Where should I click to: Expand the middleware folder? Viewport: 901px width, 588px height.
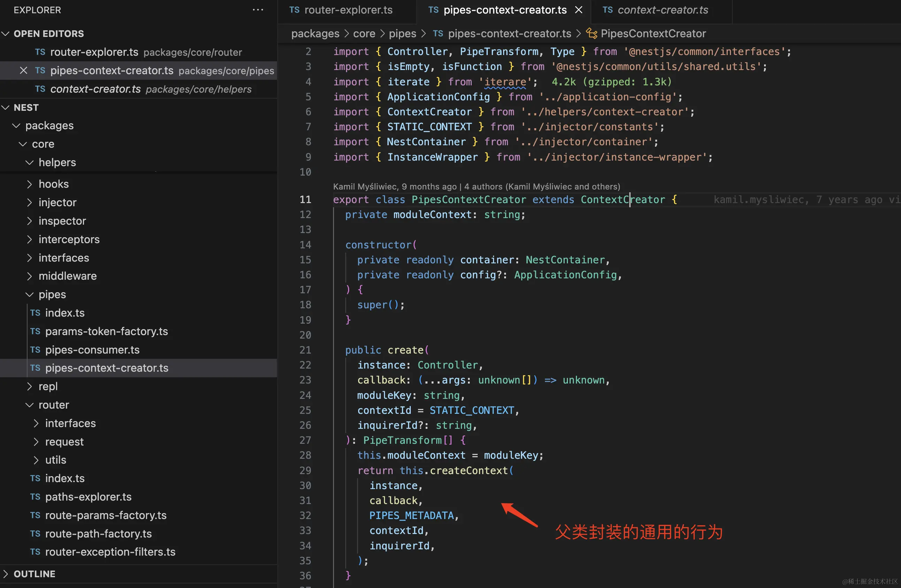tap(30, 276)
